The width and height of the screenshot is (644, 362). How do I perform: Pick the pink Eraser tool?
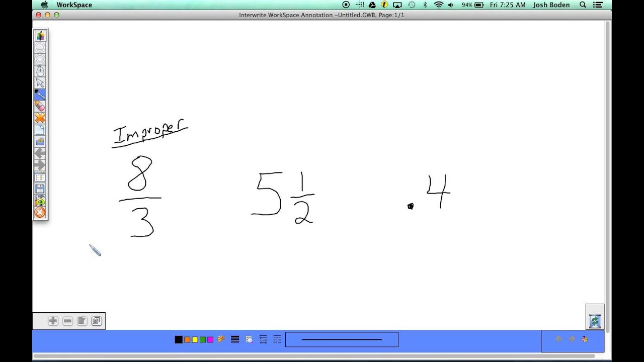[40, 106]
